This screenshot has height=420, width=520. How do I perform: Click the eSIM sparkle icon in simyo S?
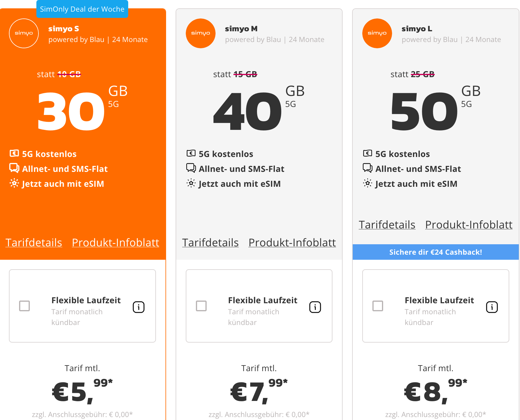click(14, 183)
